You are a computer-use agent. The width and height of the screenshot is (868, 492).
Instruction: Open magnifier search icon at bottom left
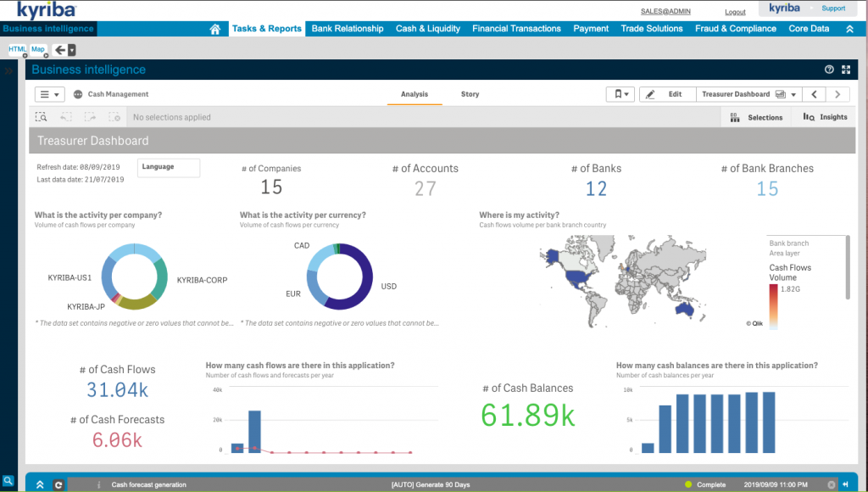click(x=8, y=481)
